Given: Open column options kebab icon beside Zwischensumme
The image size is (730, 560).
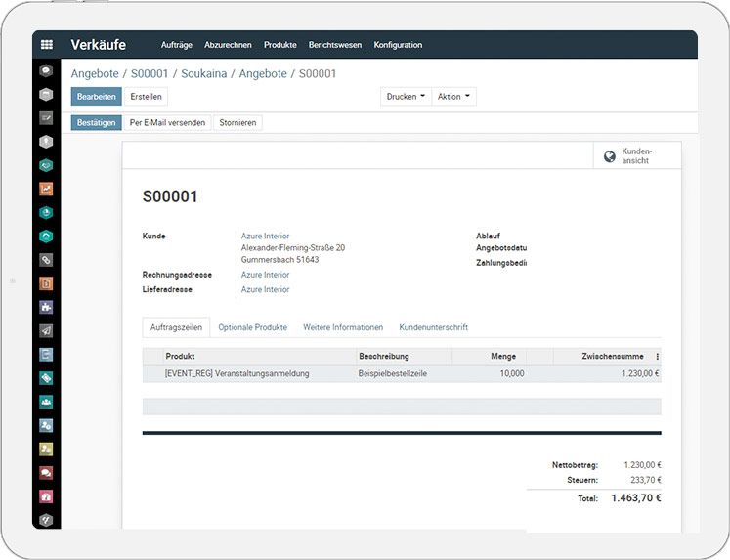Looking at the screenshot, I should [x=657, y=357].
